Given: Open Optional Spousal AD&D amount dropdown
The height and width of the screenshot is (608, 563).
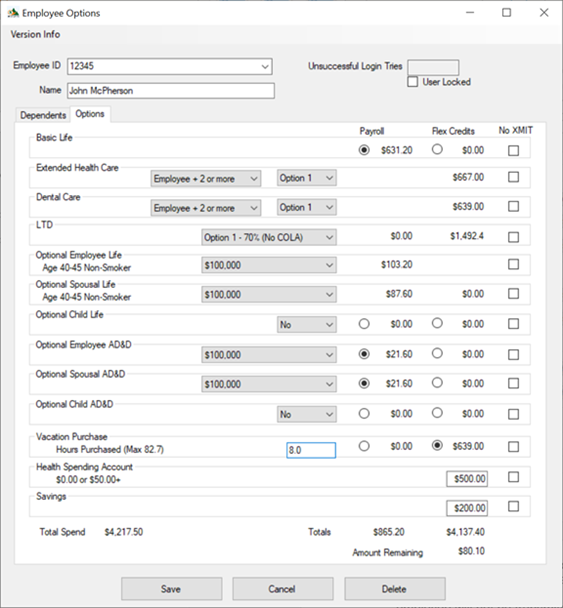Looking at the screenshot, I should [269, 385].
